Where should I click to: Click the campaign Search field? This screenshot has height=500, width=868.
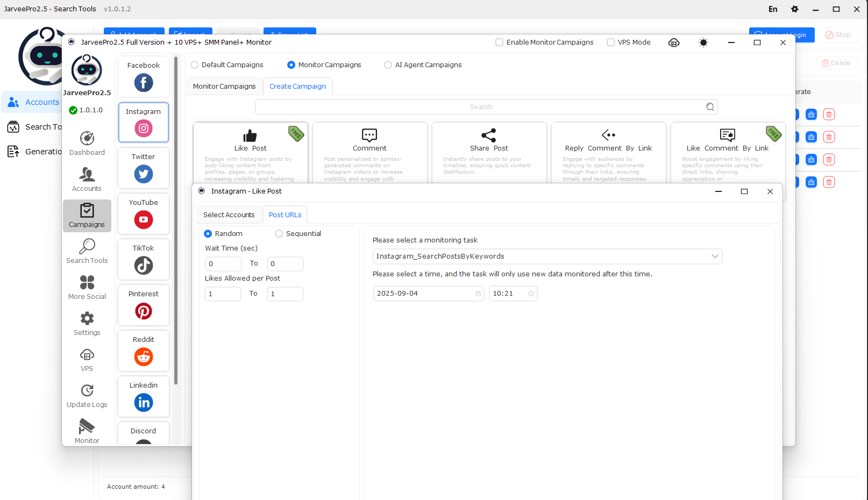486,107
